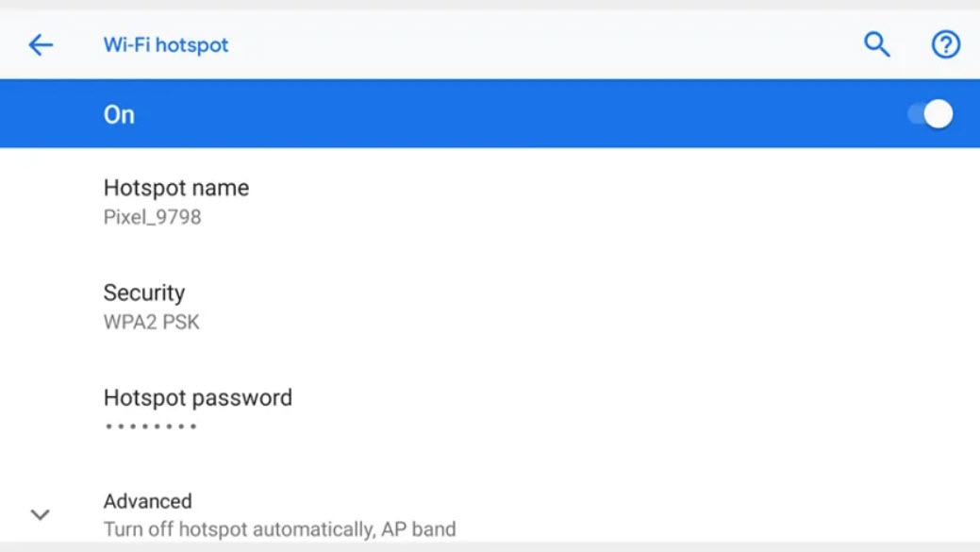Image resolution: width=980 pixels, height=552 pixels.
Task: Expand Advanced with the chevron arrow
Action: click(x=40, y=514)
